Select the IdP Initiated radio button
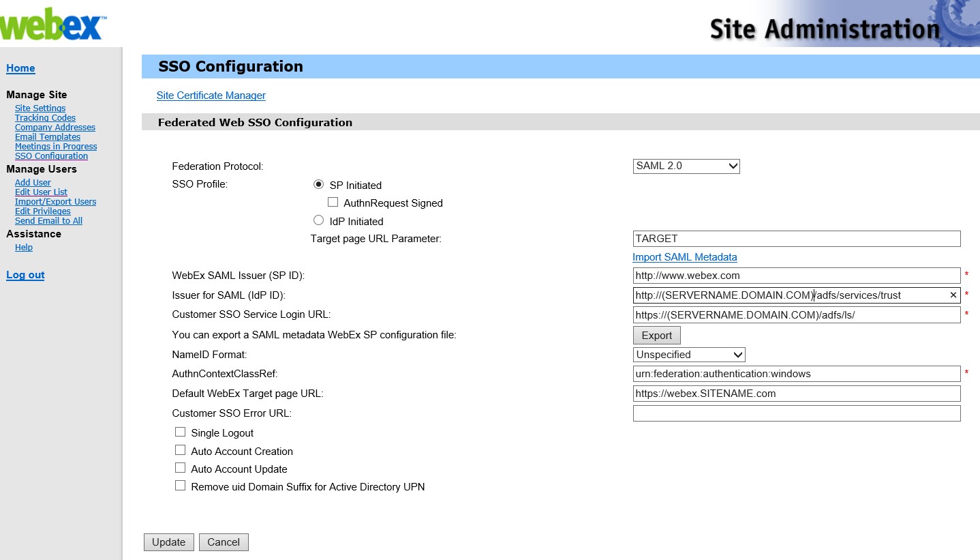The height and width of the screenshot is (560, 980). [318, 220]
